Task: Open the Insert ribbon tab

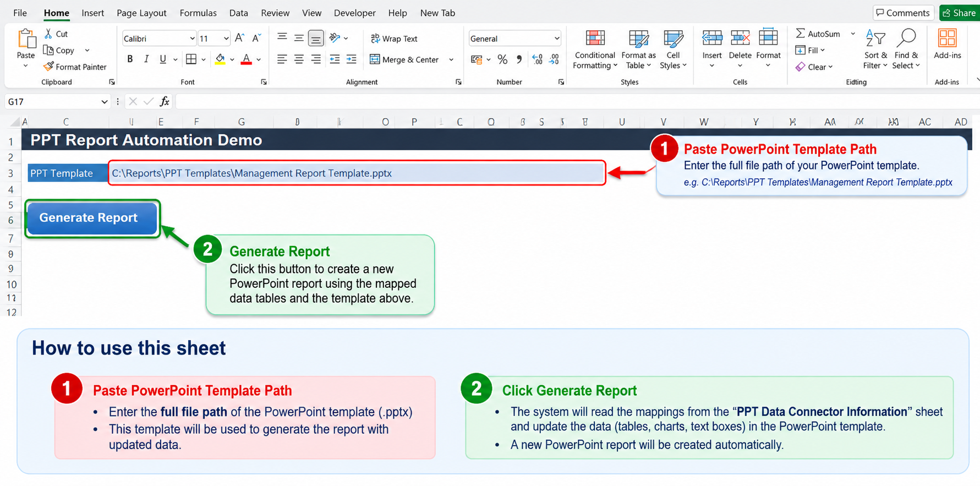Action: [x=92, y=13]
